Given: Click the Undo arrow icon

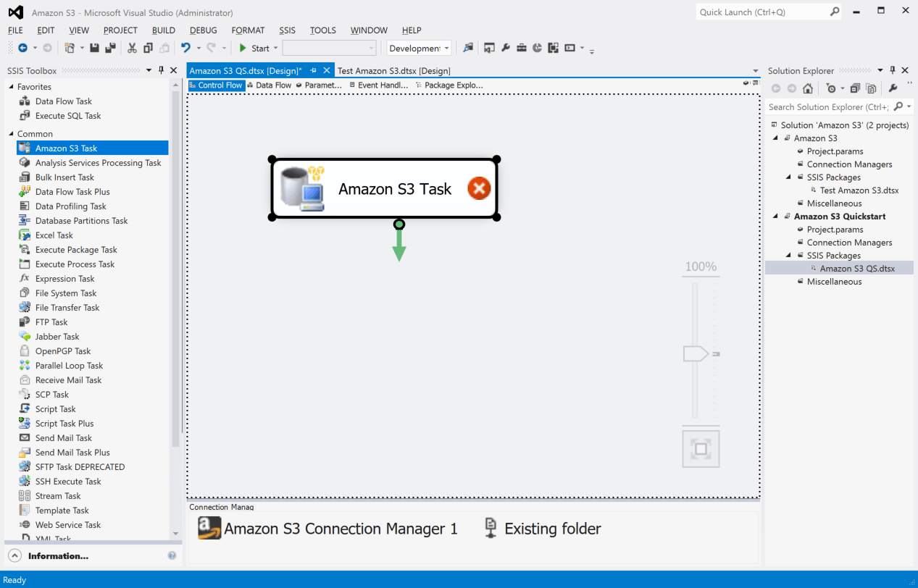Looking at the screenshot, I should (x=185, y=49).
